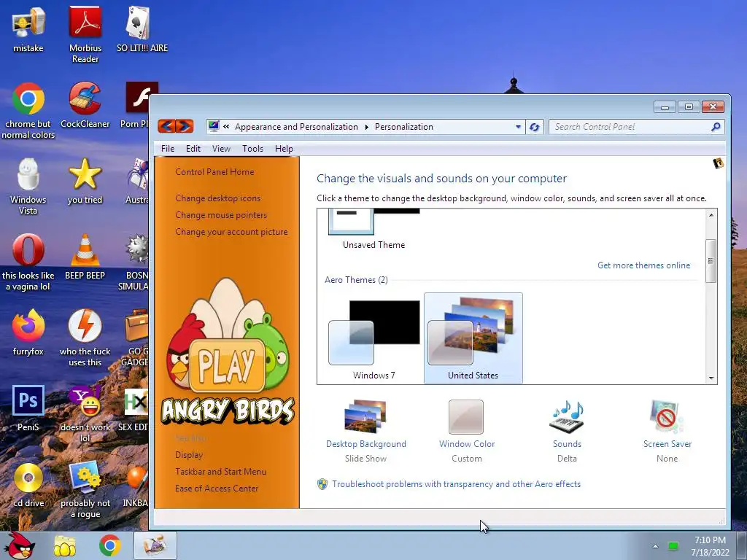Open the 'SO LIT!!! AIRE' solitaire icon
The image size is (747, 560).
(x=142, y=29)
